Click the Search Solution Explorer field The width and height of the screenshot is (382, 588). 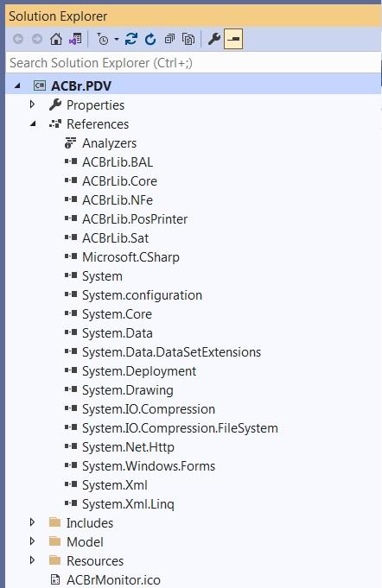click(194, 63)
